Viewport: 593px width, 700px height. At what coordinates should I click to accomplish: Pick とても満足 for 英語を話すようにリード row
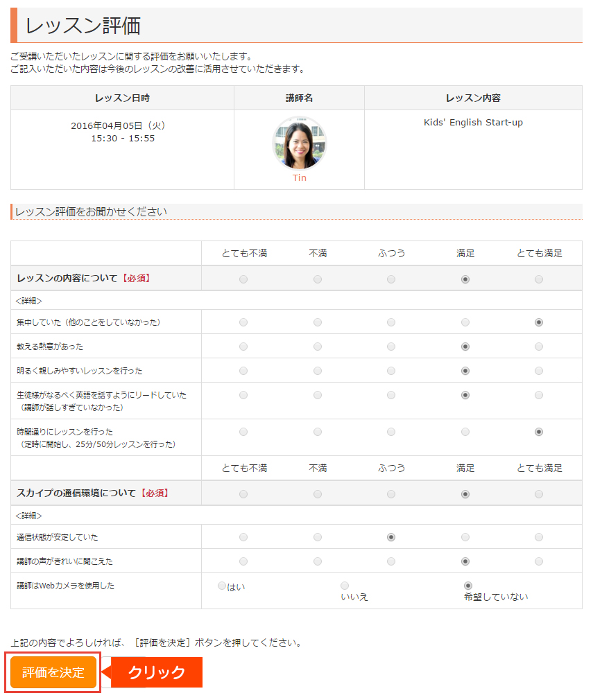[x=539, y=394]
